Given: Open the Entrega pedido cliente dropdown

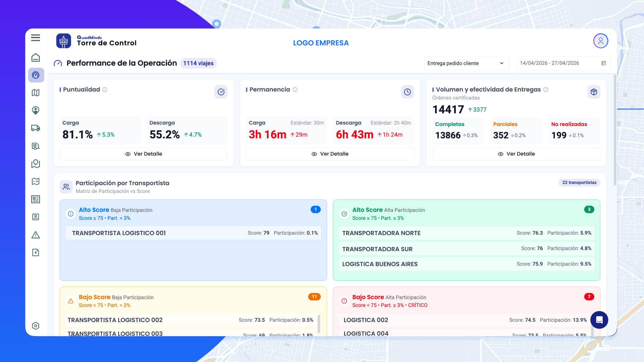Looking at the screenshot, I should tap(467, 63).
